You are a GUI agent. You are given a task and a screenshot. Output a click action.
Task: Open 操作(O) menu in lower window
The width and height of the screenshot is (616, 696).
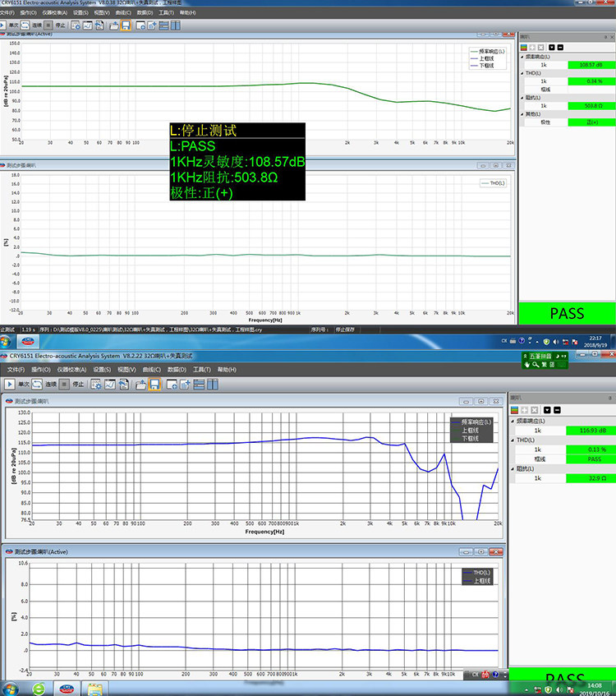(x=41, y=369)
